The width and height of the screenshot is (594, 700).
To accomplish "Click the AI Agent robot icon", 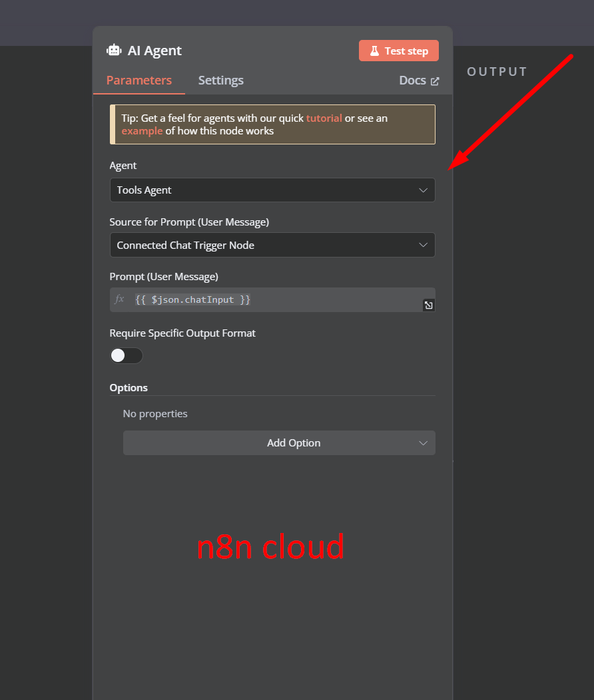I will point(114,51).
